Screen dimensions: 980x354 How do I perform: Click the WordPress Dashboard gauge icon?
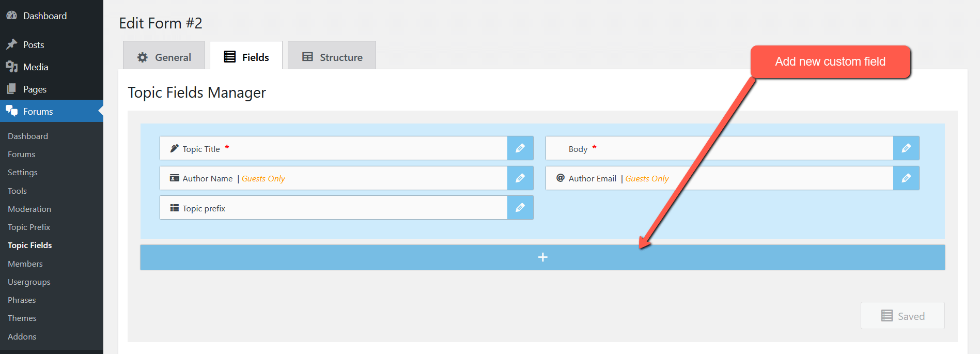(x=11, y=16)
